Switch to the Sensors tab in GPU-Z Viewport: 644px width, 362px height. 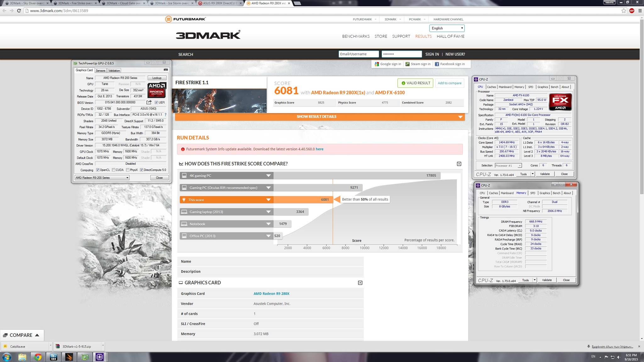(101, 71)
